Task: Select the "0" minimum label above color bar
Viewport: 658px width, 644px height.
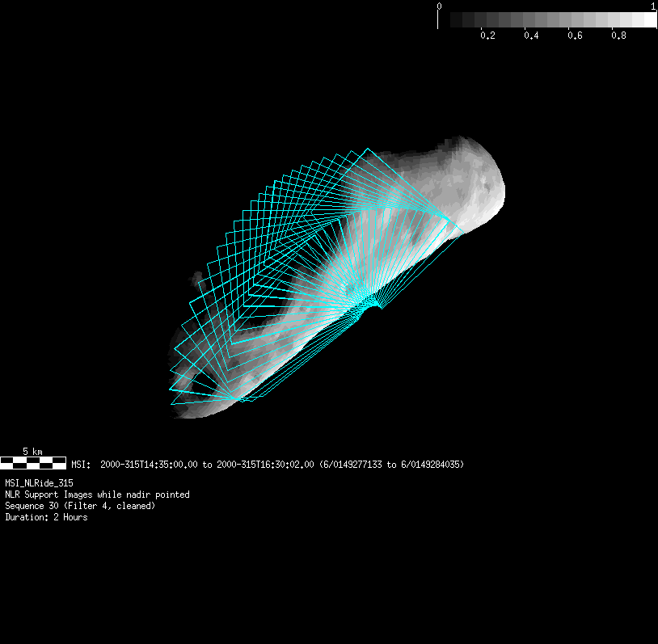Action: coord(439,6)
